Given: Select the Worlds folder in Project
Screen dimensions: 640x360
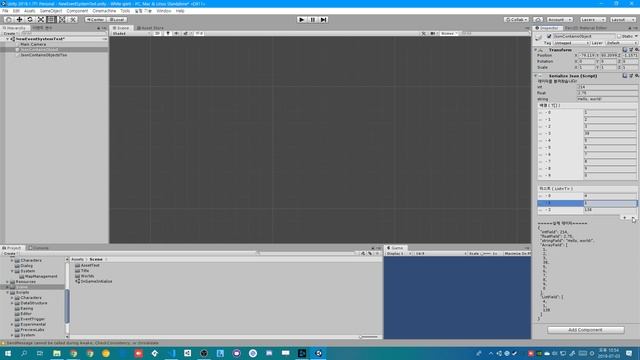Looking at the screenshot, I should point(87,276).
